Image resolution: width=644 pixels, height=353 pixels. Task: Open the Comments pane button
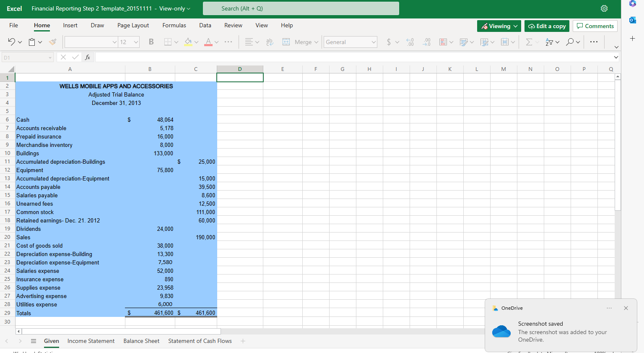595,26
